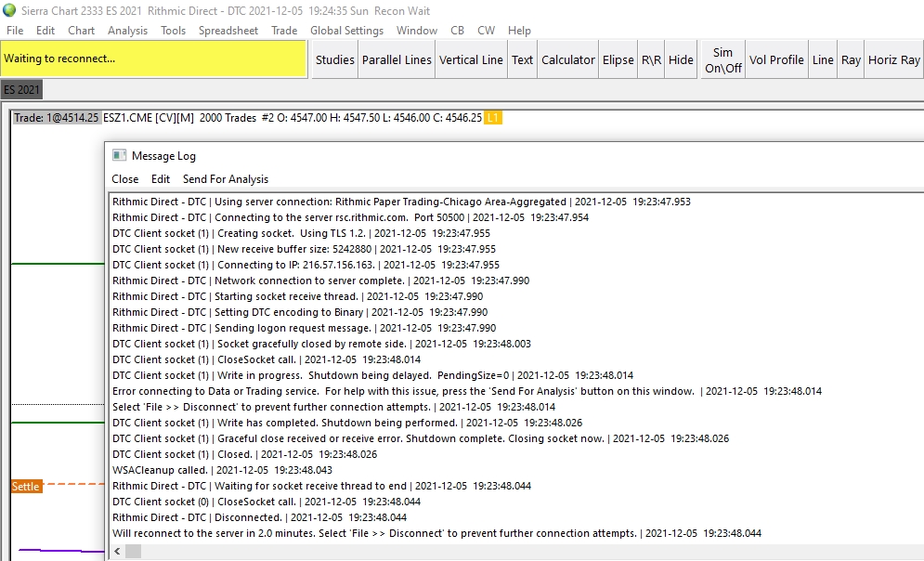This screenshot has width=924, height=561.
Task: Select the Elipse drawing tool
Action: 618,59
